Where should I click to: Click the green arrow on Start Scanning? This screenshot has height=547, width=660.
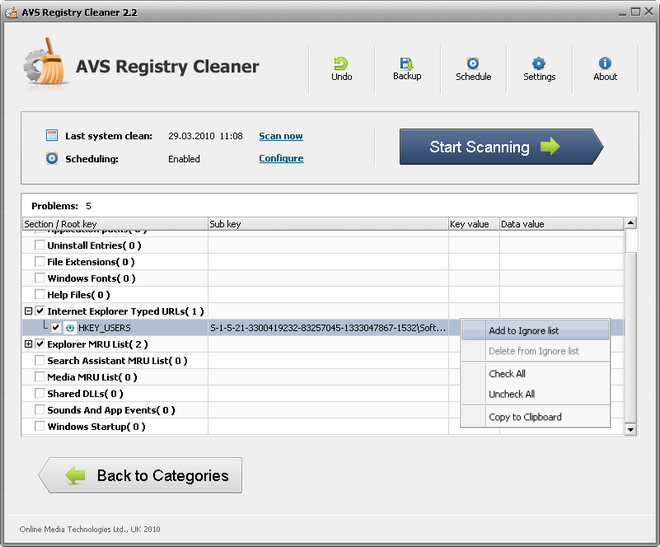(x=550, y=146)
